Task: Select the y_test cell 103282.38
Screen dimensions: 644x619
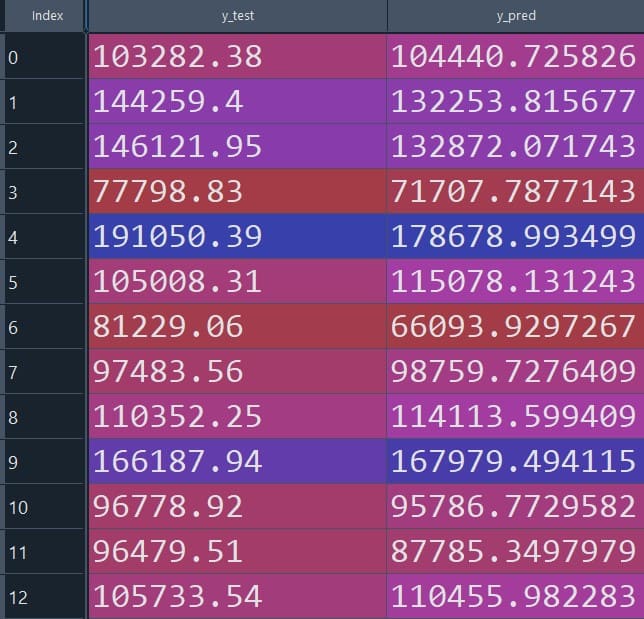Action: pyautogui.click(x=237, y=57)
